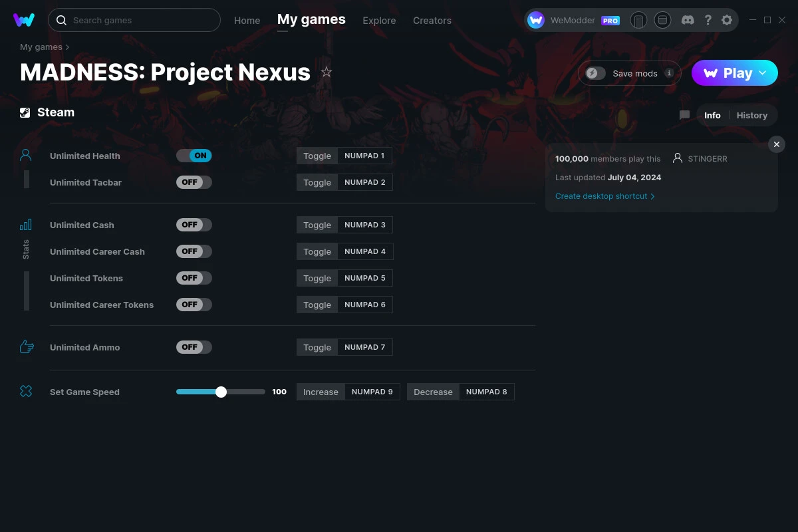Image resolution: width=798 pixels, height=532 pixels.
Task: Click the icon next to Set Game Speed
Action: coord(25,391)
